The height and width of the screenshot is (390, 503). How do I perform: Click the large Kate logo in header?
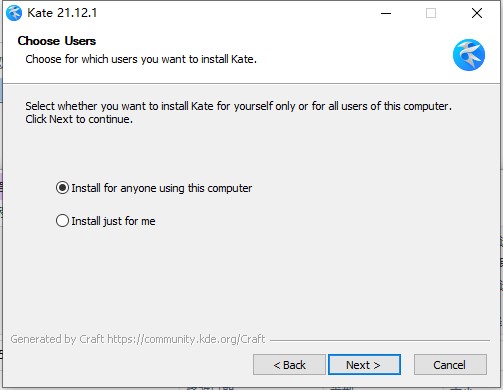(469, 55)
